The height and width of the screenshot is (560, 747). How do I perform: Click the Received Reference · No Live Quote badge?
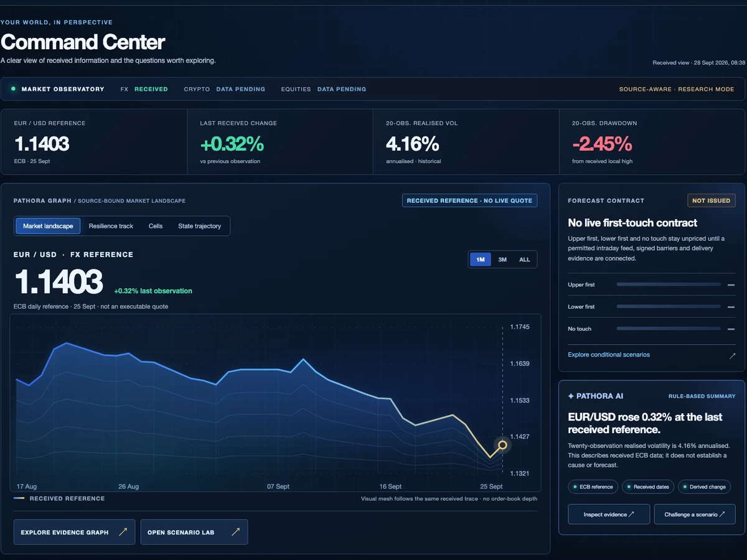[469, 200]
